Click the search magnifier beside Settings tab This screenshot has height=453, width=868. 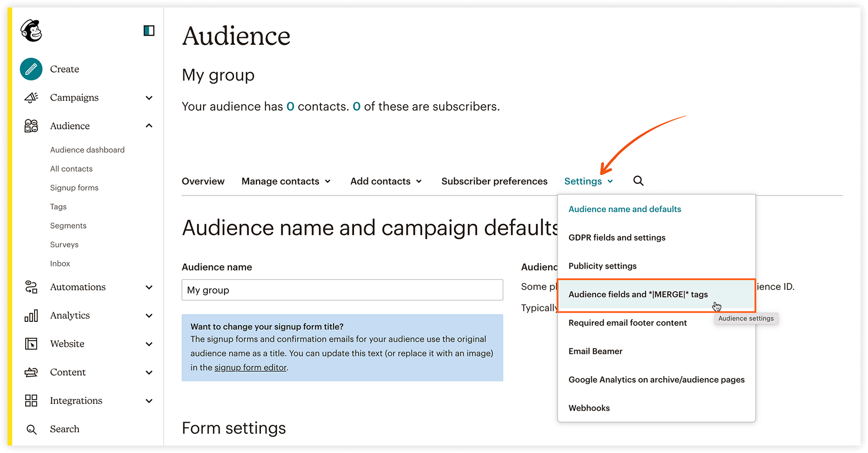coord(638,181)
